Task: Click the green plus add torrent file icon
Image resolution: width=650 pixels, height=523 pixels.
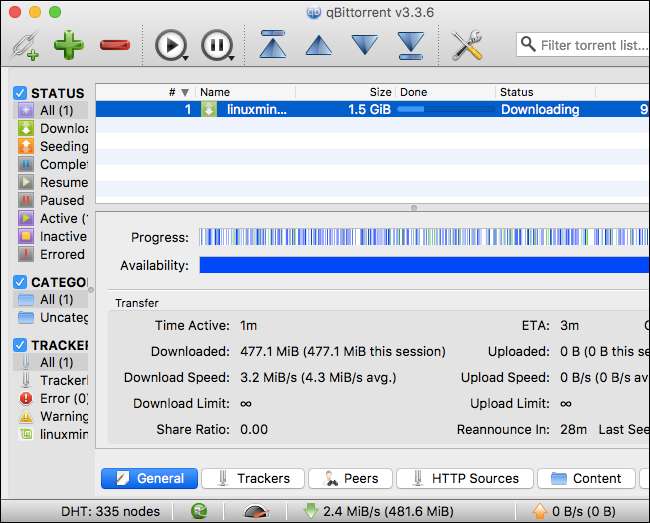Action: [69, 44]
